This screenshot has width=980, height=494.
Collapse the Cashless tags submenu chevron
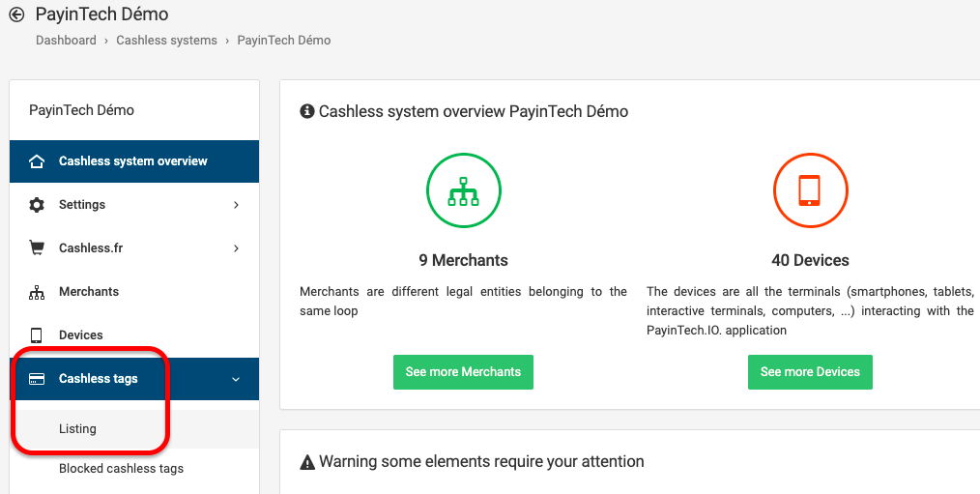point(236,379)
